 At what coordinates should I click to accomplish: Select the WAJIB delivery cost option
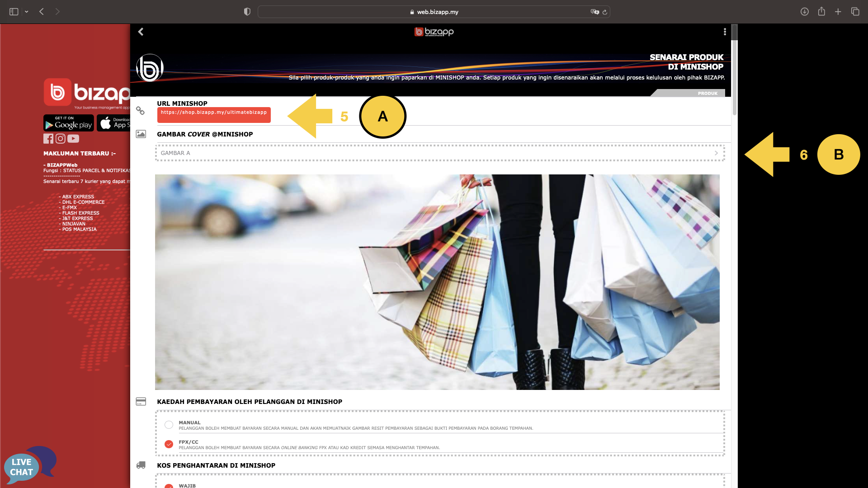(x=169, y=486)
